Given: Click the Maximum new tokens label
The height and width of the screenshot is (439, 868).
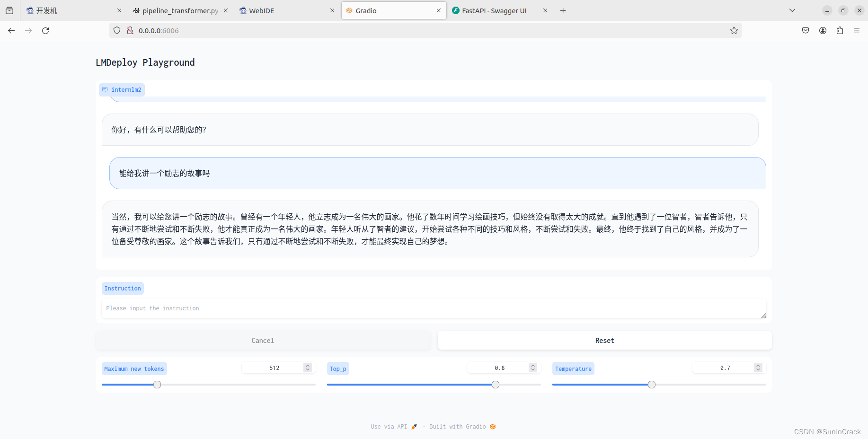Looking at the screenshot, I should point(134,369).
